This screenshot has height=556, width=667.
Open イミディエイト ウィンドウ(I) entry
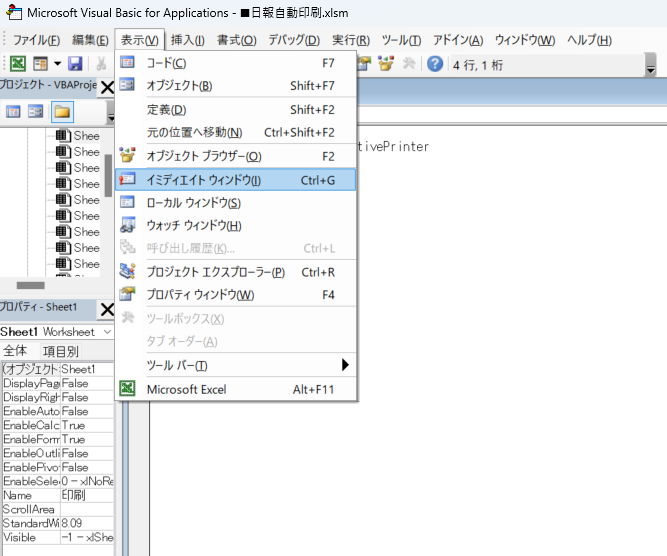(x=236, y=180)
